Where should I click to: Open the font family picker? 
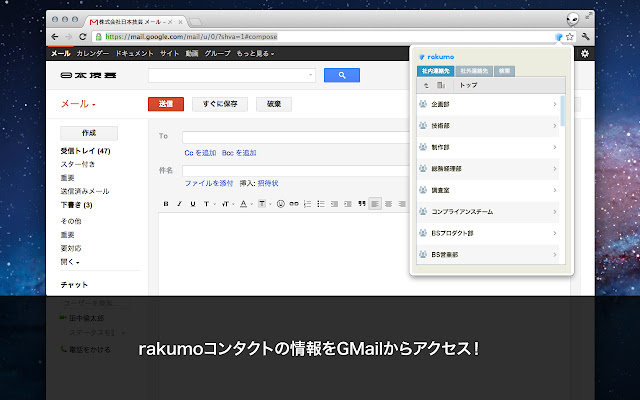(x=208, y=204)
